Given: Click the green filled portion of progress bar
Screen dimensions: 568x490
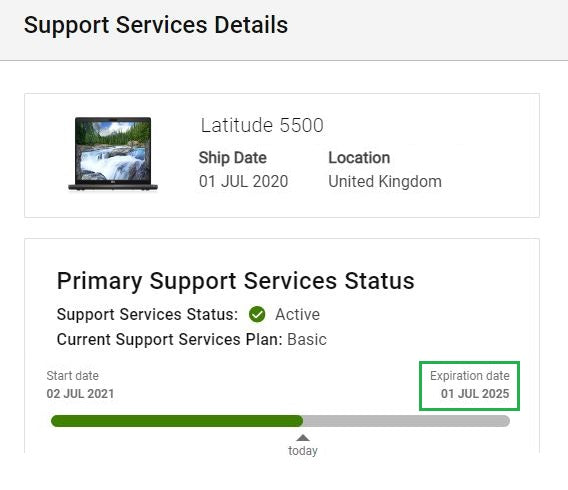Looking at the screenshot, I should 177,421.
